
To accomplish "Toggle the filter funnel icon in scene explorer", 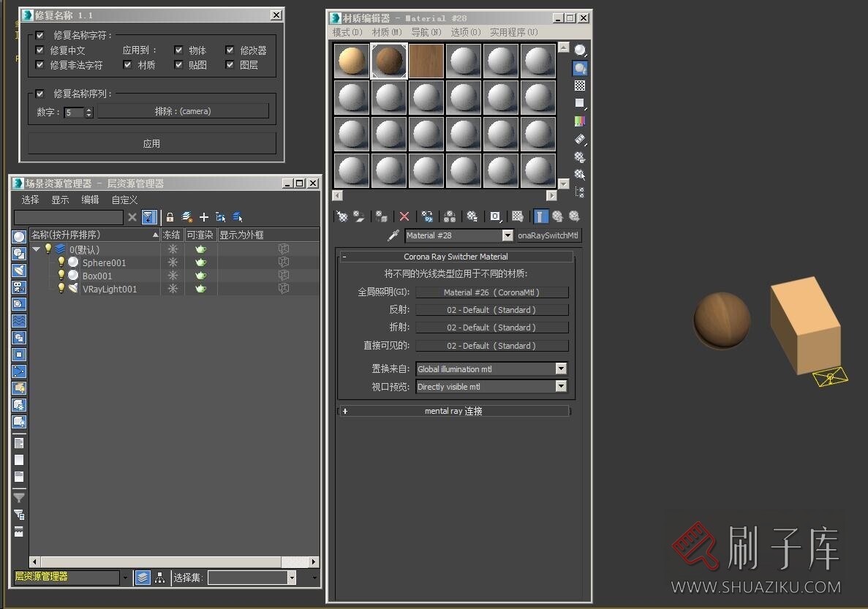I will point(148,217).
